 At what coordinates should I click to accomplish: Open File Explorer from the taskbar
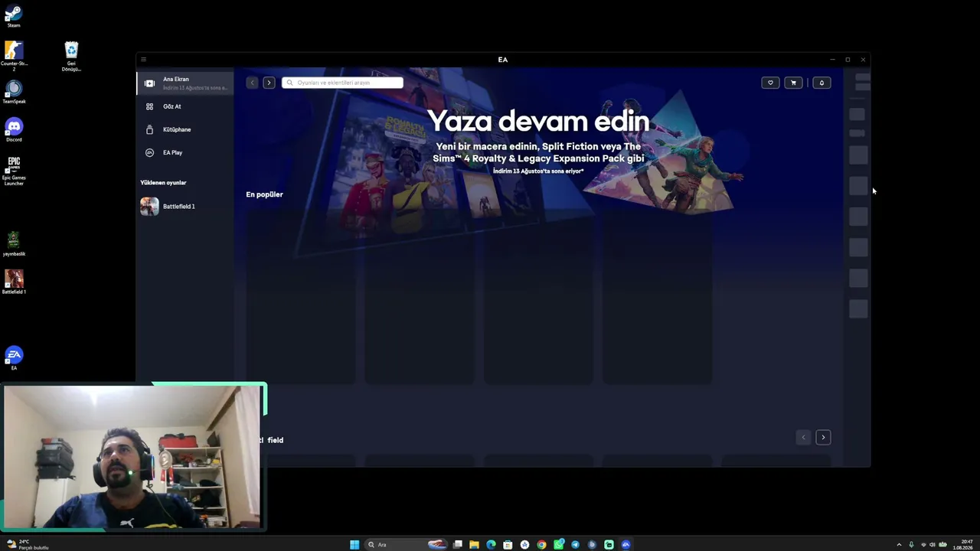(474, 545)
